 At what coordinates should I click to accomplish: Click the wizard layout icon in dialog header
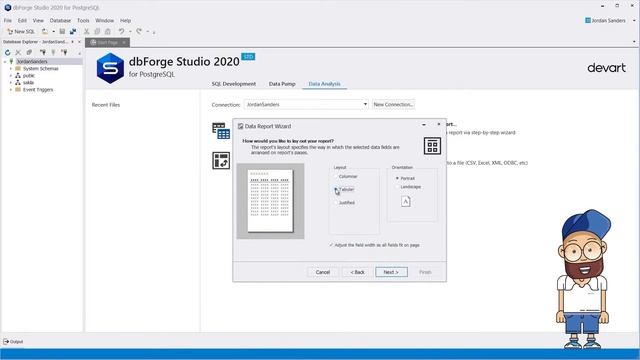(432, 146)
